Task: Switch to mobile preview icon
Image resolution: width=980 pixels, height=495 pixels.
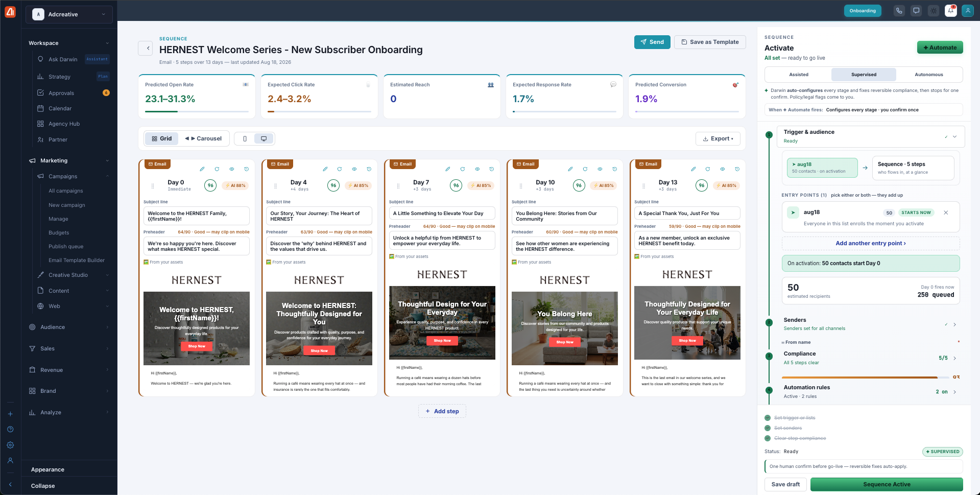Action: click(245, 138)
